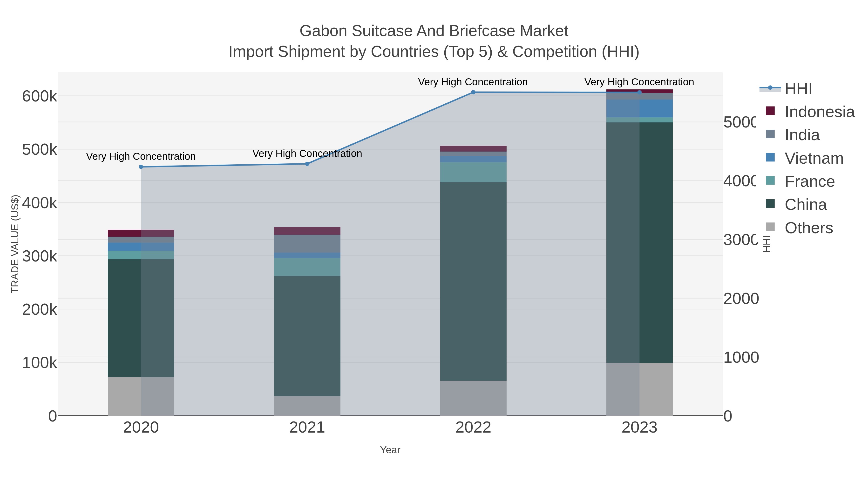Click the China segment in the 2021 bar
Screen dimensions: 868x488
(x=307, y=336)
